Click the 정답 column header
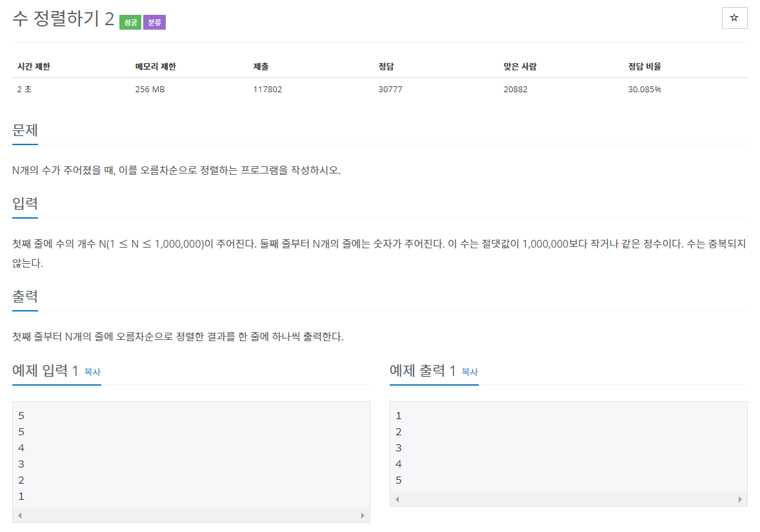This screenshot has height=532, width=760. pos(386,66)
